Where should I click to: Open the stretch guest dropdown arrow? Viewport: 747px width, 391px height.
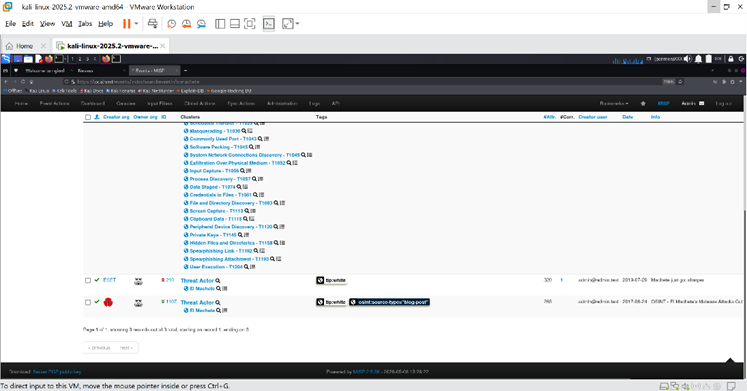pyautogui.click(x=297, y=24)
